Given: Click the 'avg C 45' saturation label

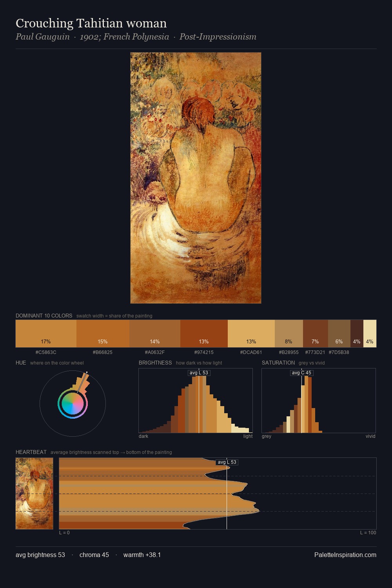Looking at the screenshot, I should [301, 373].
